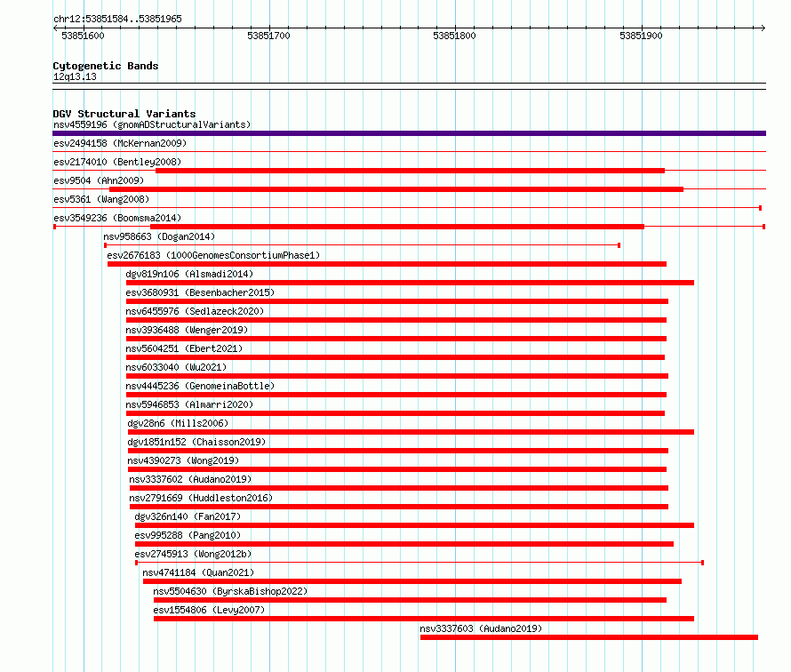
Task: Select the red bar under nsv4741184
Action: tap(412, 581)
